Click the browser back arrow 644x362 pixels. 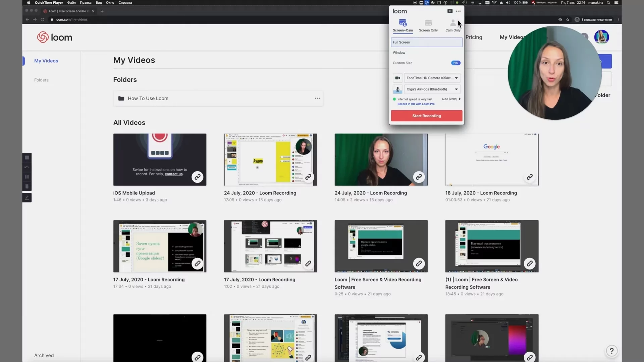click(28, 19)
